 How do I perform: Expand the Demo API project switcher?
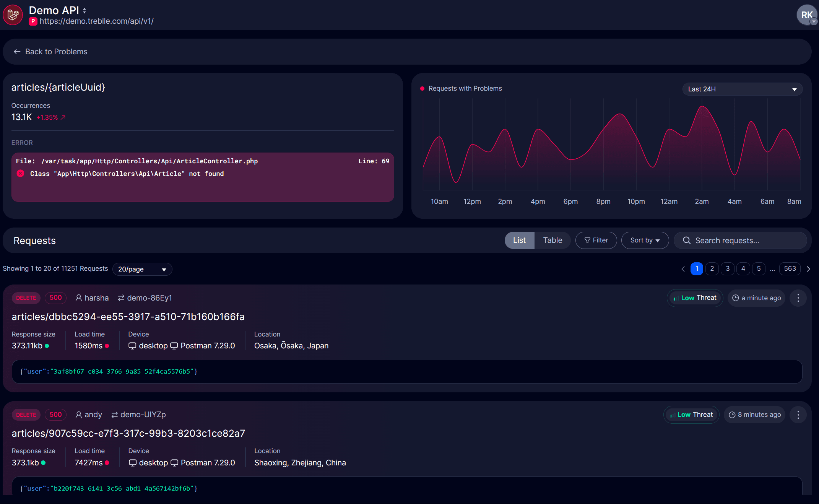click(x=84, y=10)
